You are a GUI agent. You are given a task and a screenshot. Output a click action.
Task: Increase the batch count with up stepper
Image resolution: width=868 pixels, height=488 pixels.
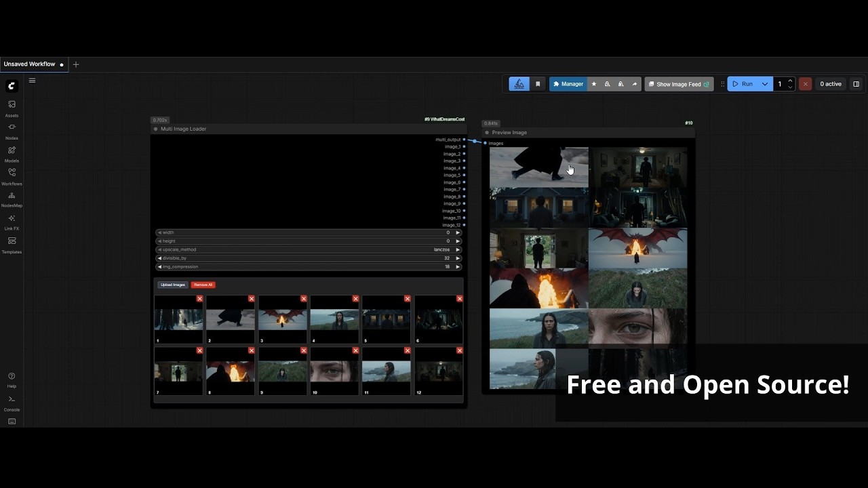click(790, 81)
